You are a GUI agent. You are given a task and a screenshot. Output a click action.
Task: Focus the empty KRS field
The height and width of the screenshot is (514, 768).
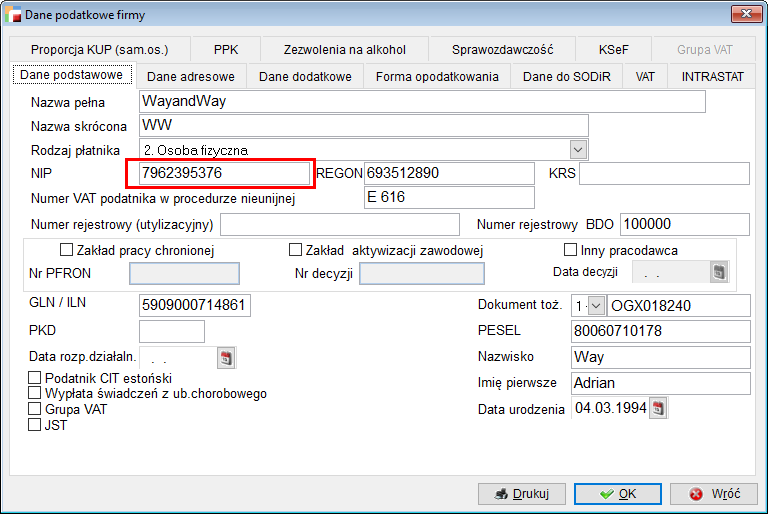[663, 173]
